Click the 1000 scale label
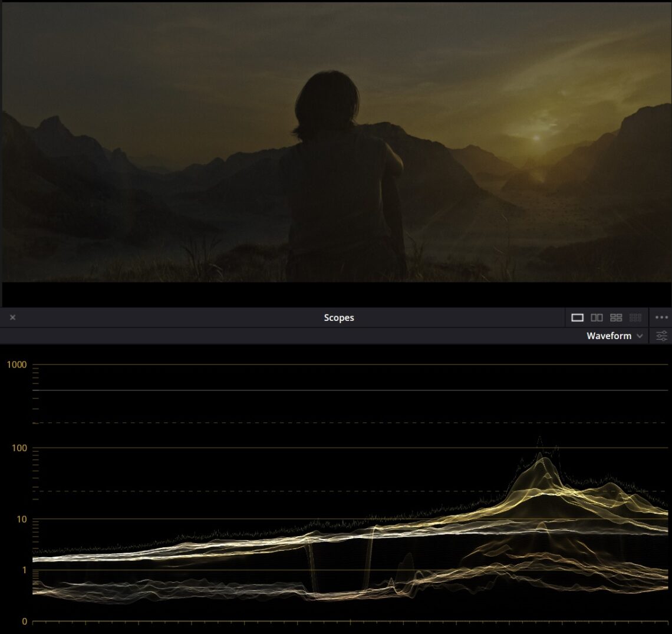This screenshot has height=634, width=672. 17,364
